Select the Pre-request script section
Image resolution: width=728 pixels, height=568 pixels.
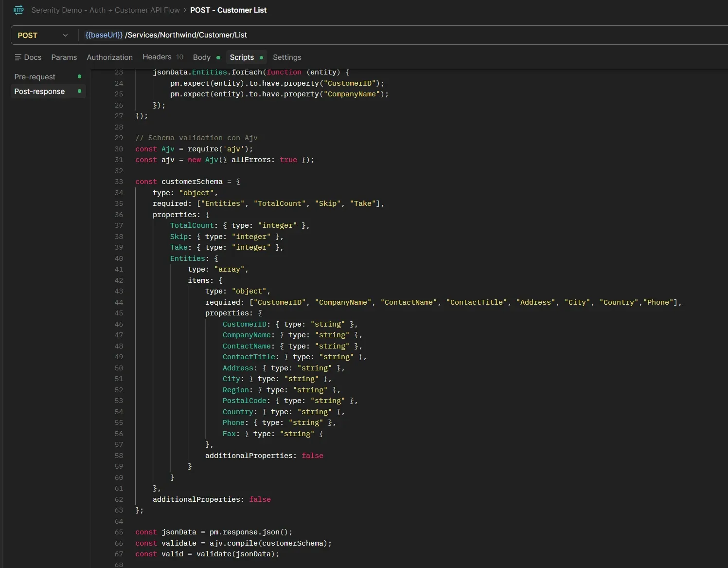(x=34, y=76)
